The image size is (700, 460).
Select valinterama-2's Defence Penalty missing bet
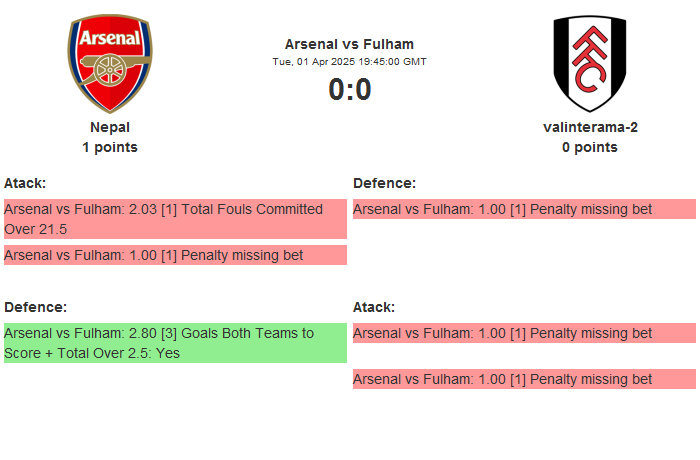524,209
